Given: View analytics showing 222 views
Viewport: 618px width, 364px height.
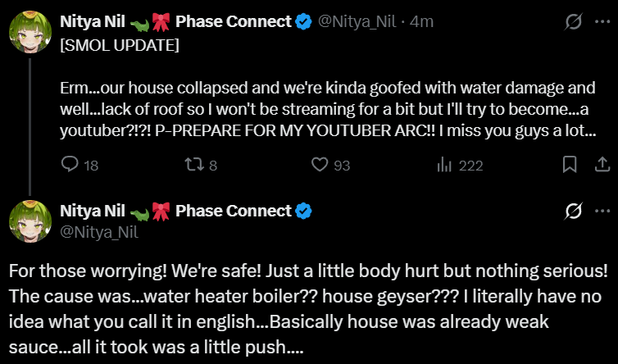Looking at the screenshot, I should pyautogui.click(x=460, y=165).
